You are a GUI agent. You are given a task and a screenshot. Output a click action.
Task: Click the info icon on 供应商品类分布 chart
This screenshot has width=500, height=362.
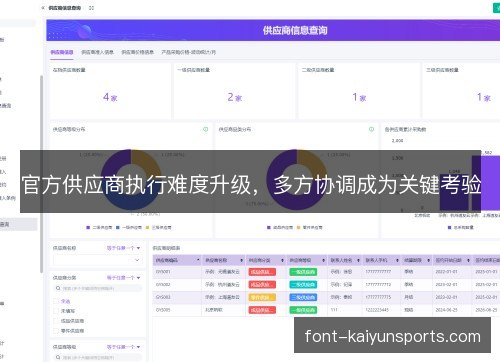click(x=371, y=129)
